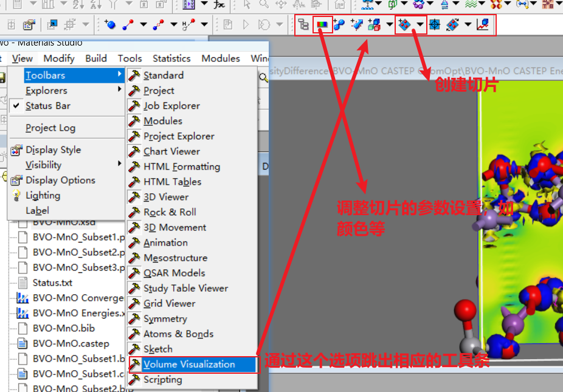Screen dimensions: 563x392
Task: Open the Modify menu
Action: point(59,58)
